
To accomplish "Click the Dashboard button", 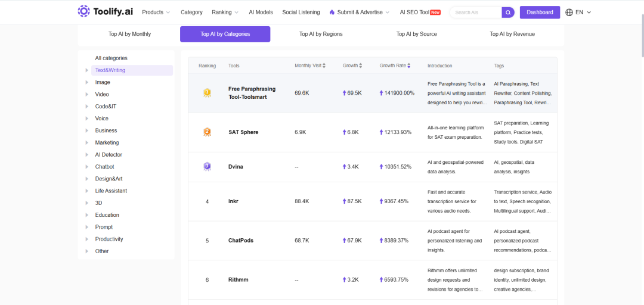I will 540,13.
